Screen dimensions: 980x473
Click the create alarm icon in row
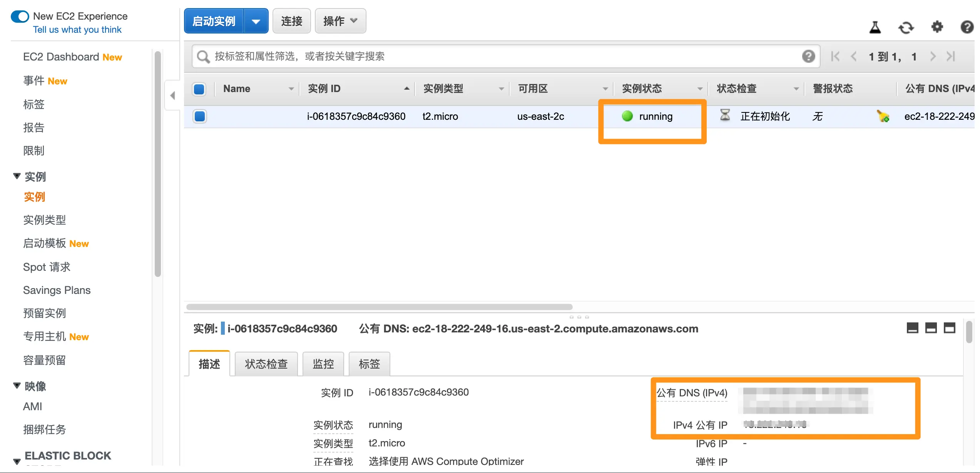pos(883,116)
